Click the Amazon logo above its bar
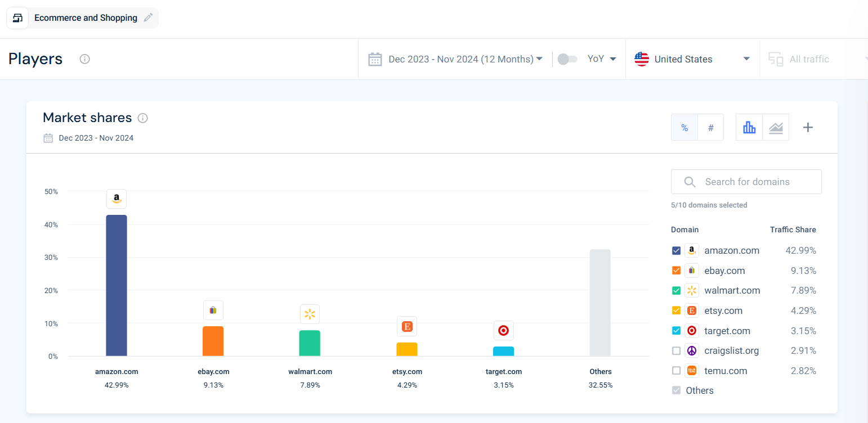The width and height of the screenshot is (868, 423). pyautogui.click(x=117, y=199)
